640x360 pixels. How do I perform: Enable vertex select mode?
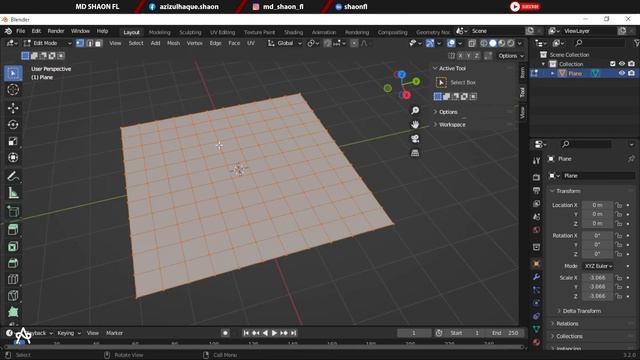click(80, 43)
